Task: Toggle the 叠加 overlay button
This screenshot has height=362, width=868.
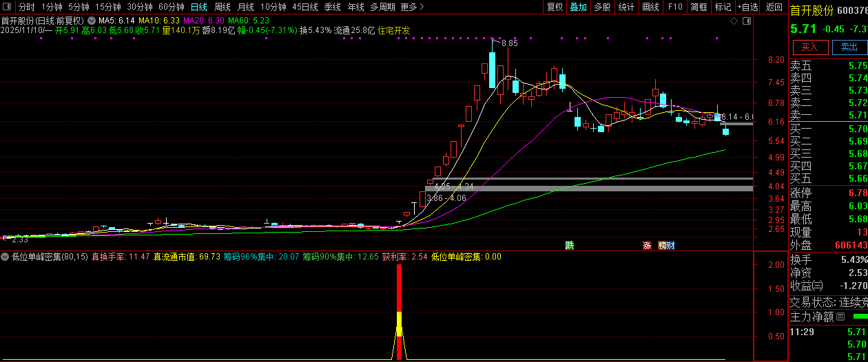Action: click(578, 7)
